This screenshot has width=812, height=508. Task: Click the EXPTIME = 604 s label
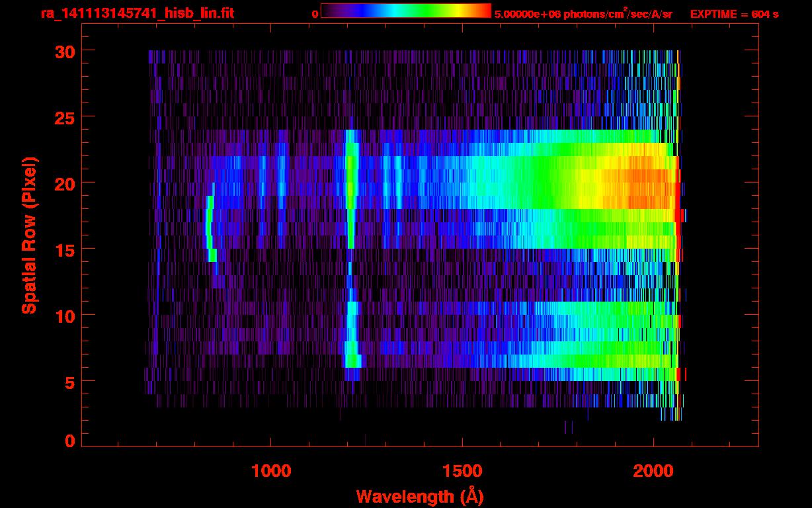(x=734, y=14)
